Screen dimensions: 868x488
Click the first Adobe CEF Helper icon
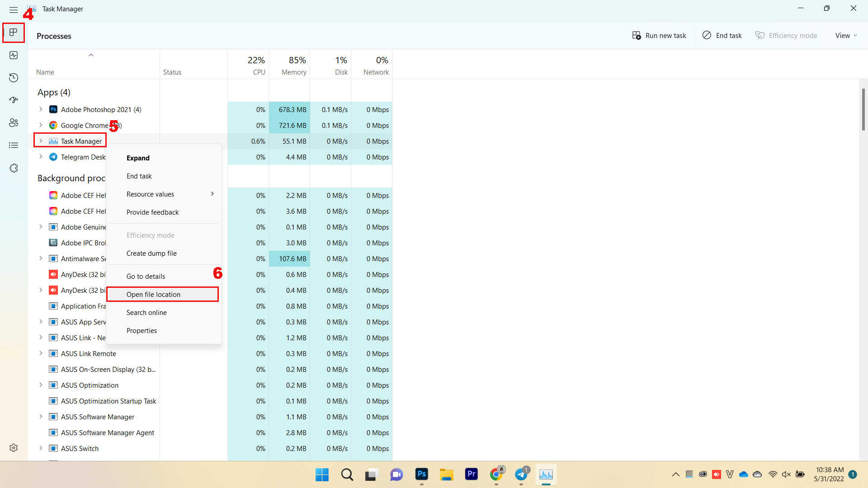click(x=53, y=196)
